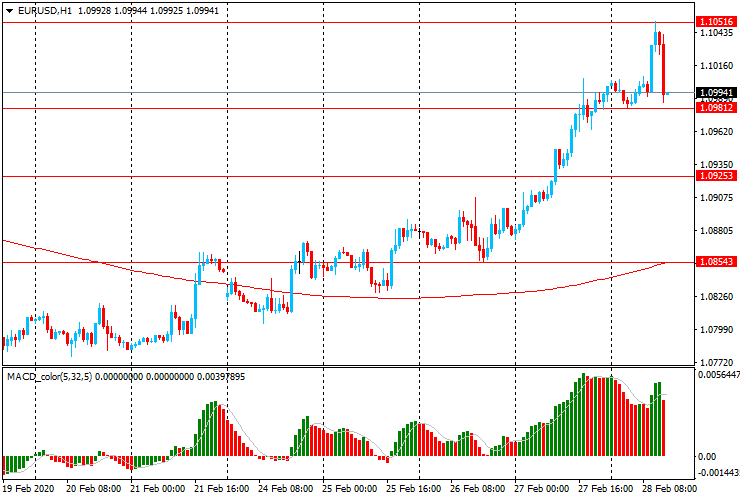Click the 1.10516 red price level label
Screen dimensions: 740x500
tap(716, 22)
